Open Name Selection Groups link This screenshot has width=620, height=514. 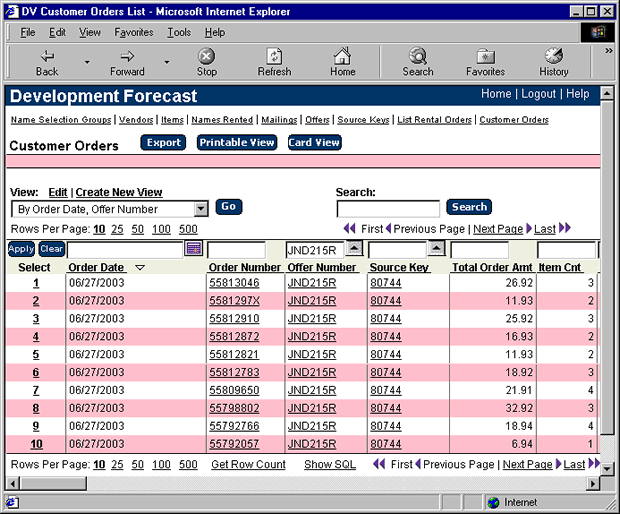coord(61,120)
